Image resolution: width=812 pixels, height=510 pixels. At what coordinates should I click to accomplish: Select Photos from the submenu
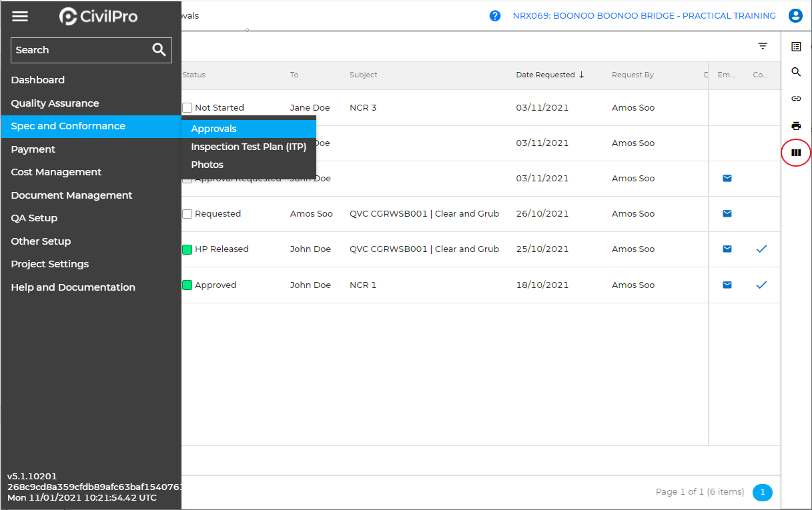coord(207,165)
